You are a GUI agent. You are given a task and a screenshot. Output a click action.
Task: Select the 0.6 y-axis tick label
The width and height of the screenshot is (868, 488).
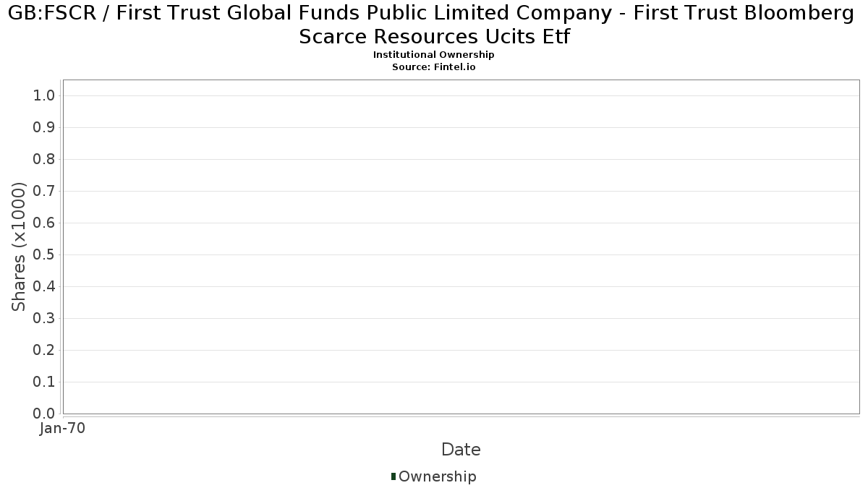tap(44, 223)
